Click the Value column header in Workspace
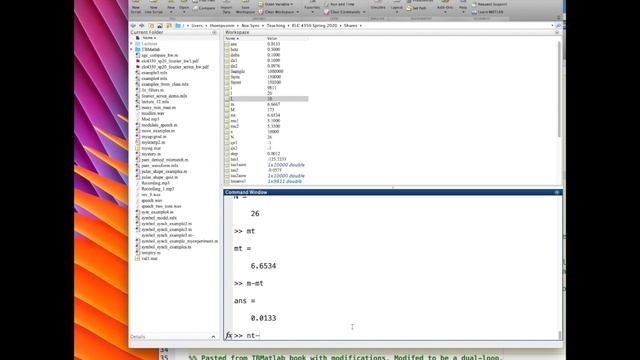 tap(272, 38)
